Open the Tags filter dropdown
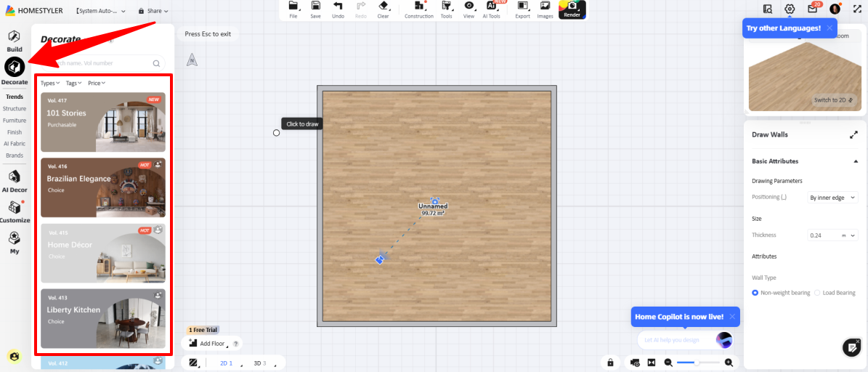 point(73,83)
